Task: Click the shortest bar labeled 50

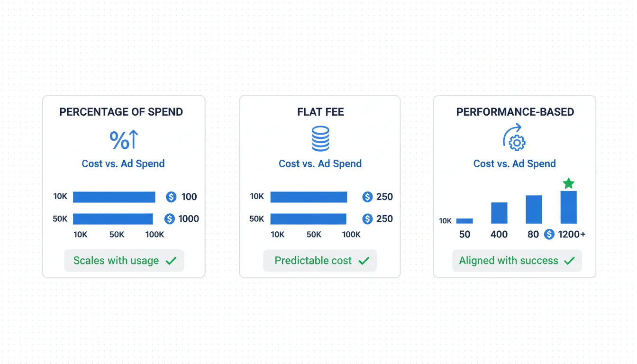Action: point(464,221)
